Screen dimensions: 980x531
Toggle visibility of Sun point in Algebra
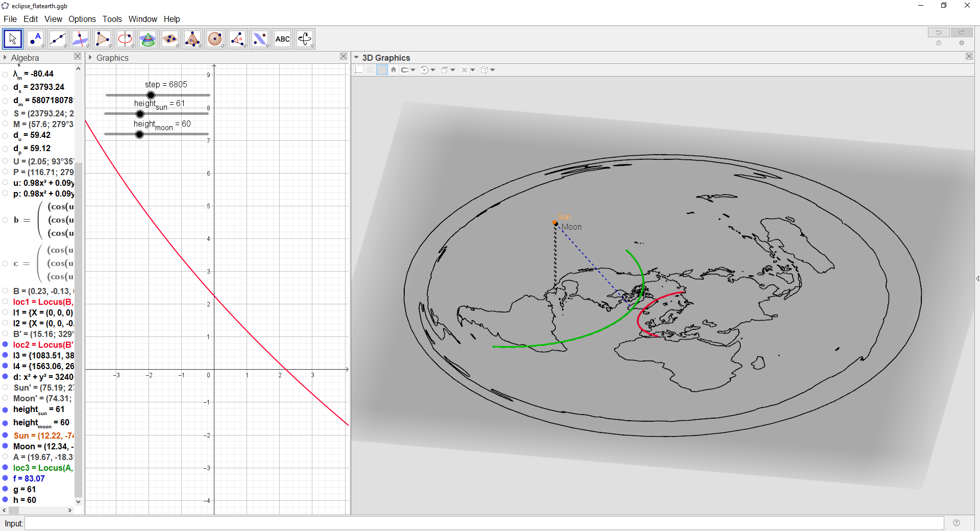coord(5,436)
